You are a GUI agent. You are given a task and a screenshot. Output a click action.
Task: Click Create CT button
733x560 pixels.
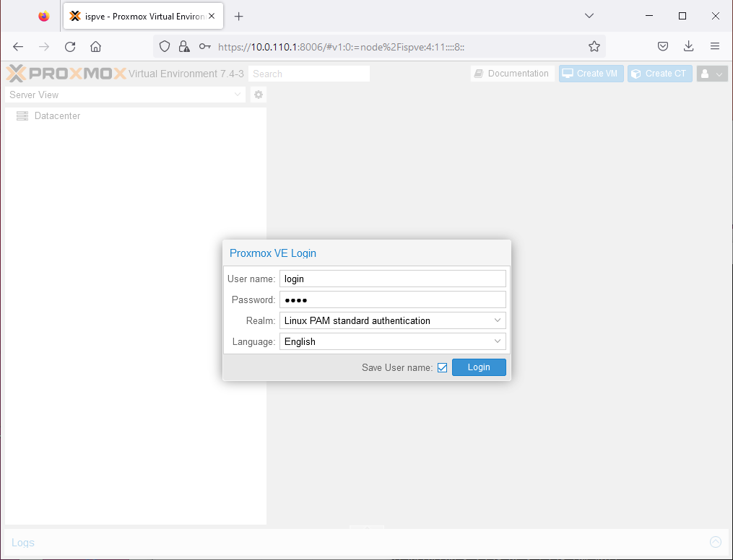659,74
